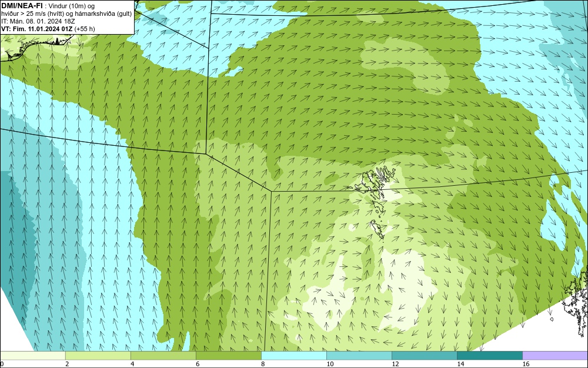588x368 pixels.
Task: Click the boundary junction above map center-left
Action: coord(206,153)
